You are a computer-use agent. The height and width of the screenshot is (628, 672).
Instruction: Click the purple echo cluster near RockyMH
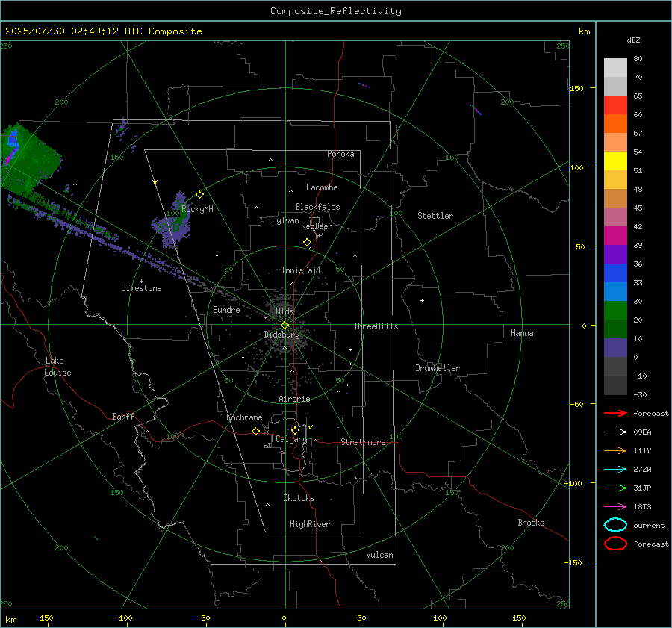172,221
